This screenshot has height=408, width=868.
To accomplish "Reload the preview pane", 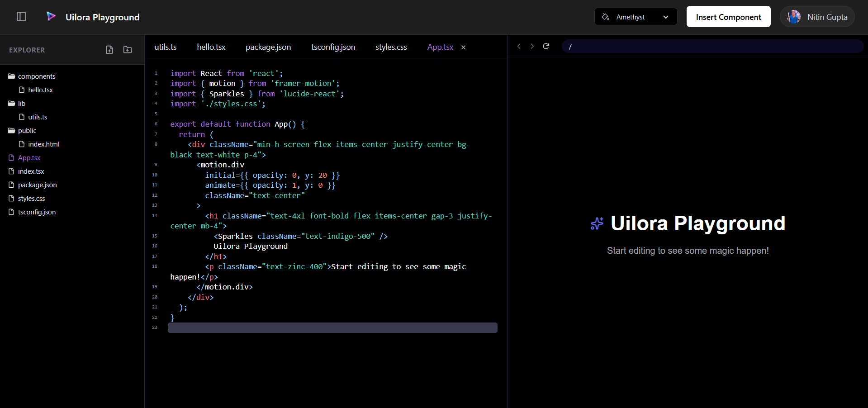I will 546,46.
